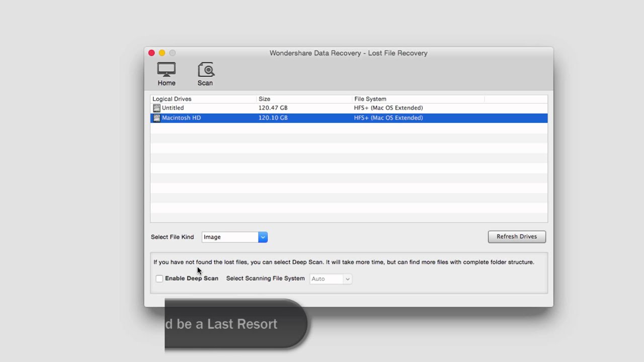Open the Select File Kind Image dropdown
Image resolution: width=644 pixels, height=362 pixels.
pos(234,237)
